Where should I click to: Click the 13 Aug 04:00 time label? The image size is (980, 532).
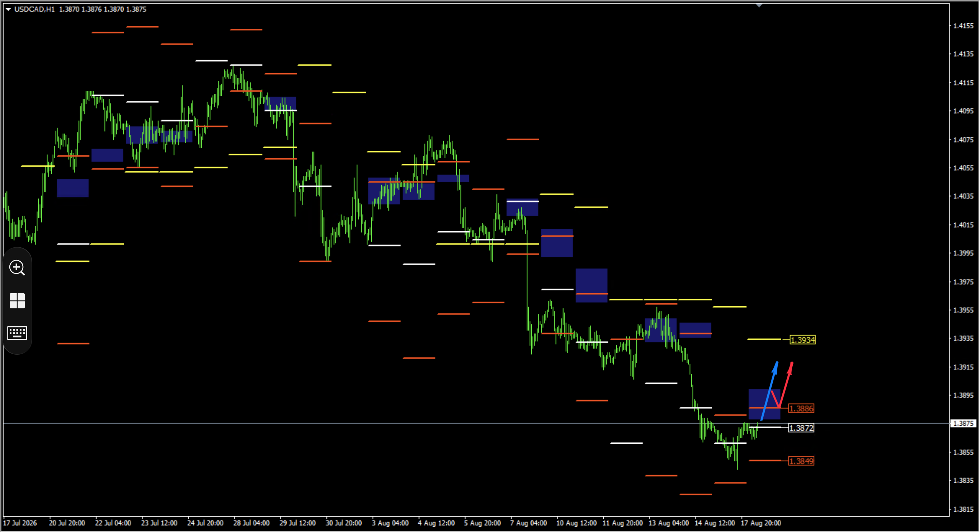click(x=668, y=523)
